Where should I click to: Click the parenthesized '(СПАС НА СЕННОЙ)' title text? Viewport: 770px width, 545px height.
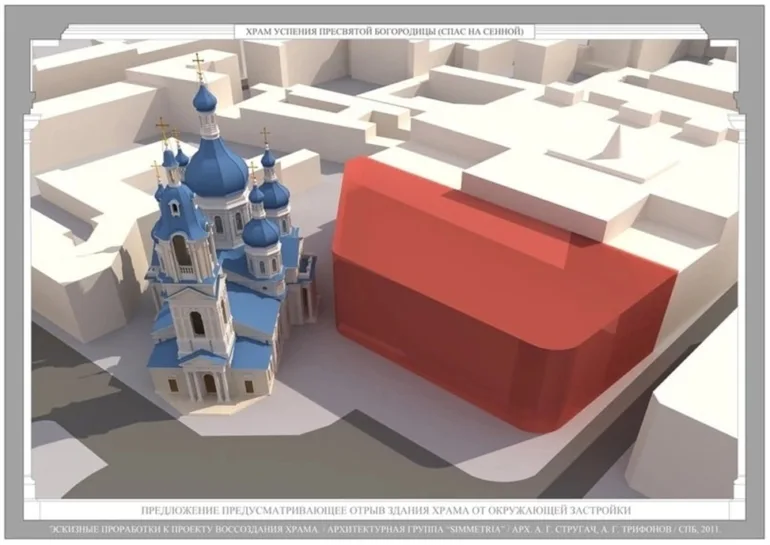[x=478, y=32]
